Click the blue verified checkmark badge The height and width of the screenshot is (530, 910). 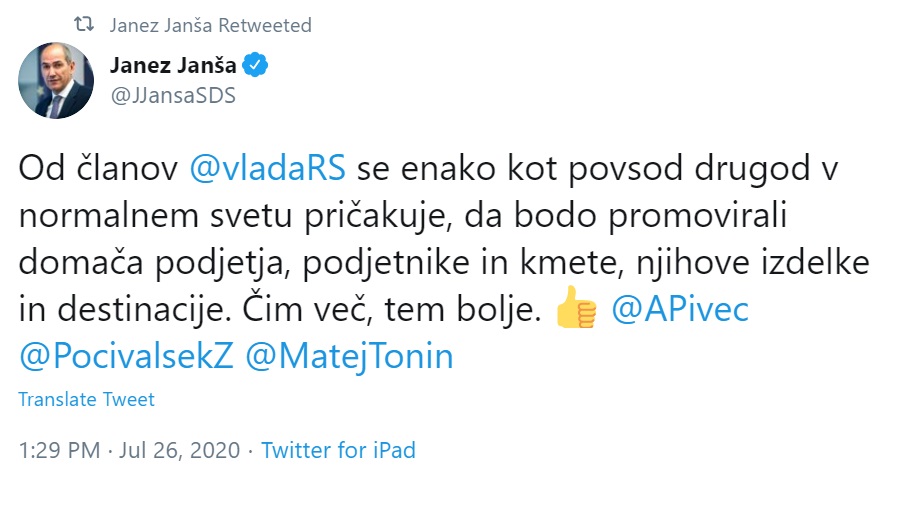point(257,67)
